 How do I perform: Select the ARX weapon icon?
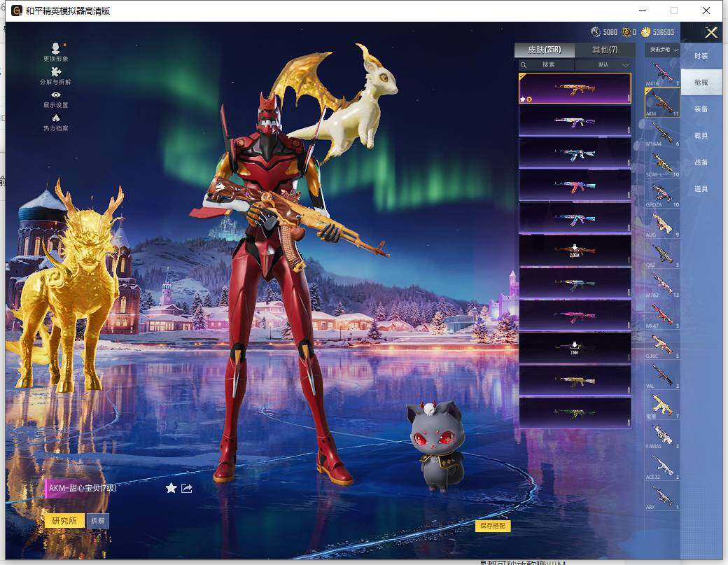(662, 496)
